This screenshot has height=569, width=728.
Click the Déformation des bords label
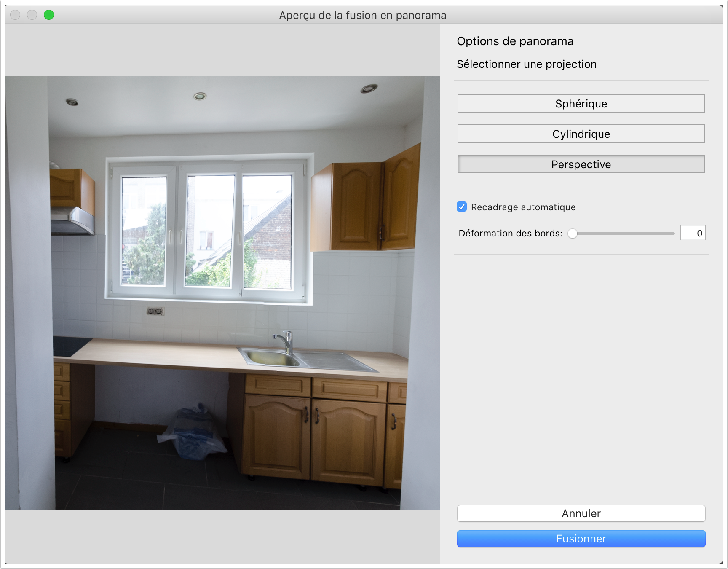[510, 234]
